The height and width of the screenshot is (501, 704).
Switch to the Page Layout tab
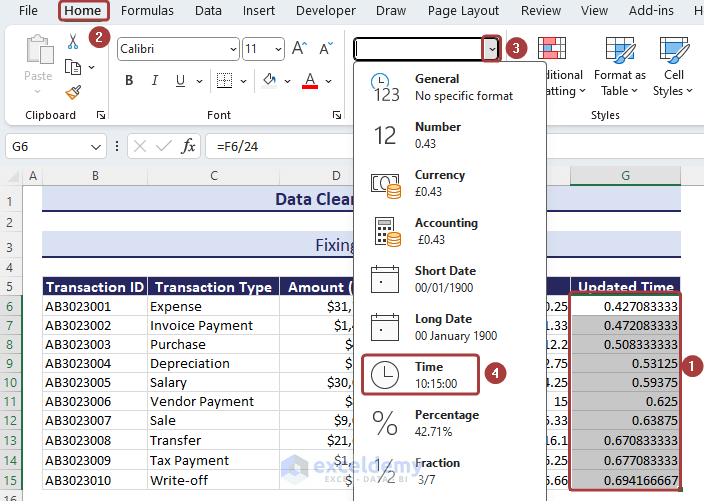463,10
